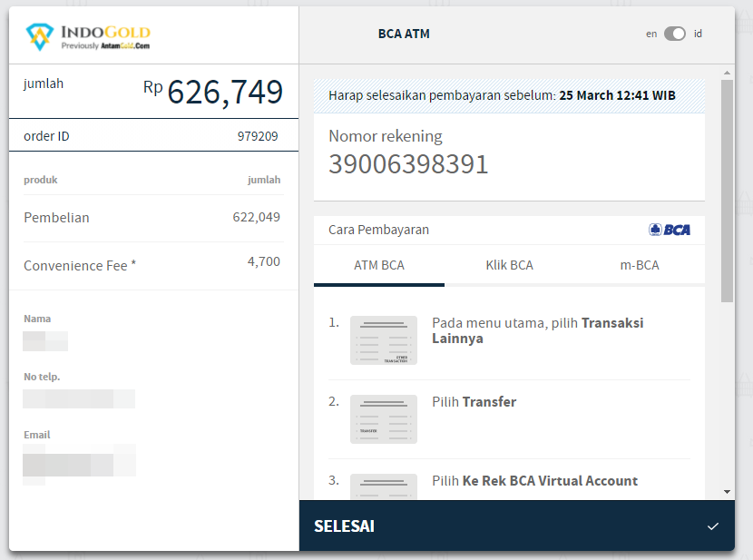Click the account number 39006398391
This screenshot has width=753, height=560.
[x=408, y=164]
